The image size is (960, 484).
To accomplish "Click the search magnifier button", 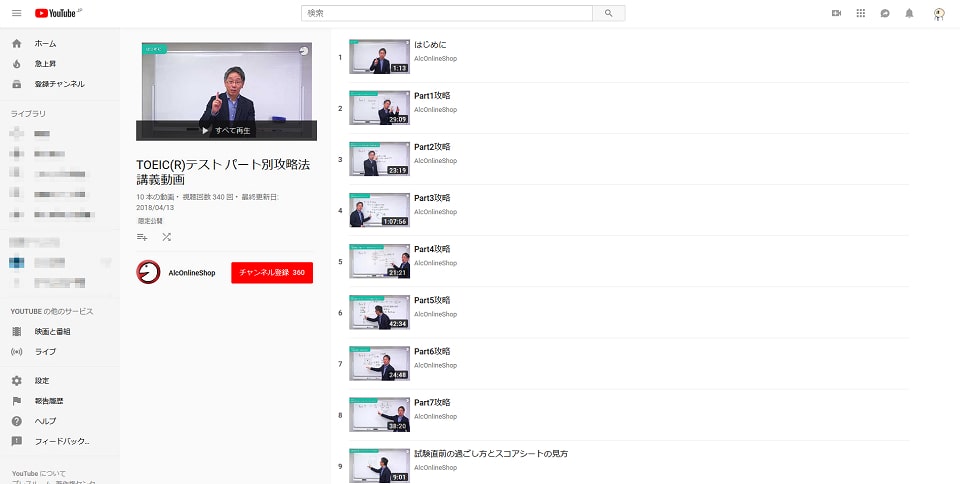I will (609, 13).
